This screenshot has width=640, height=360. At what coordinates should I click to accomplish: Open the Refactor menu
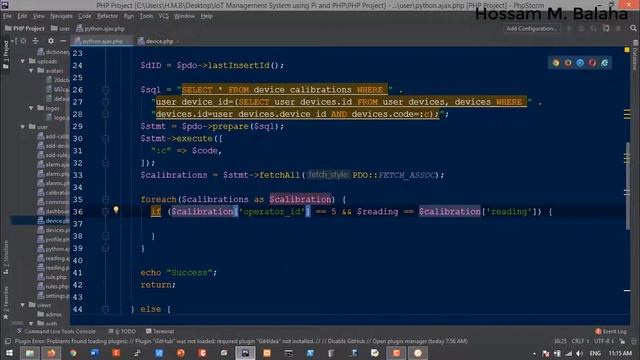[x=107, y=16]
